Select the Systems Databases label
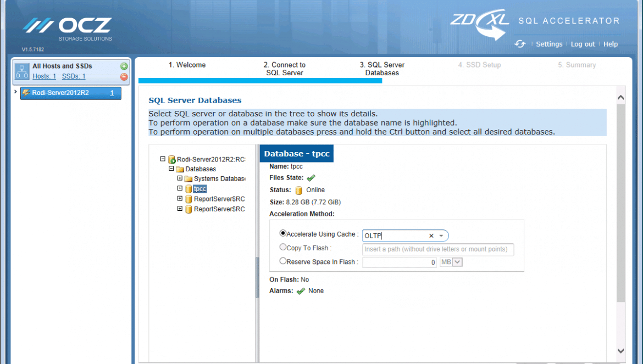Image resolution: width=643 pixels, height=364 pixels. point(219,179)
